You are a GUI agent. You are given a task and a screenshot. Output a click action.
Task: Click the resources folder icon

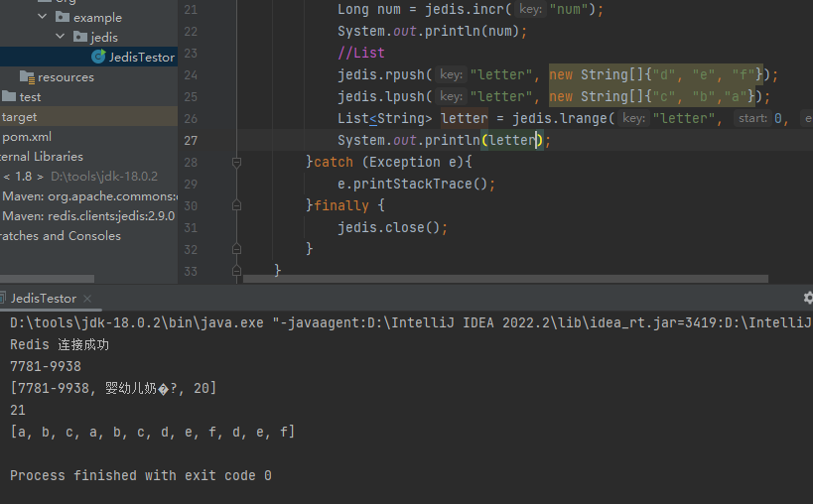click(x=27, y=77)
